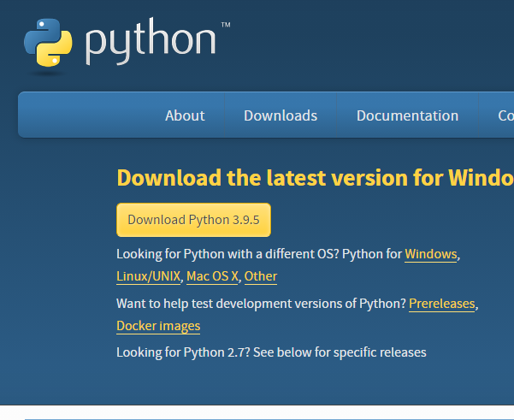Open the Linux/UNIX link
The height and width of the screenshot is (420, 514).
(x=149, y=276)
